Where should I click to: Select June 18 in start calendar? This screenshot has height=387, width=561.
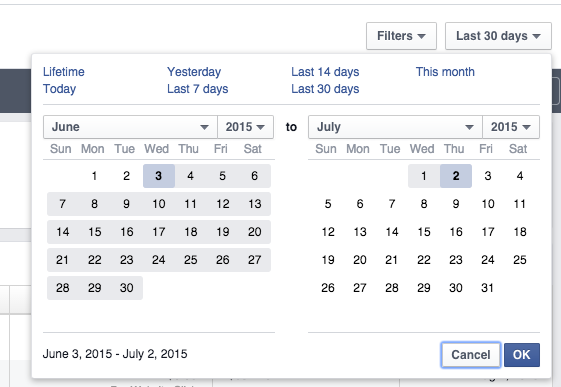pos(191,232)
